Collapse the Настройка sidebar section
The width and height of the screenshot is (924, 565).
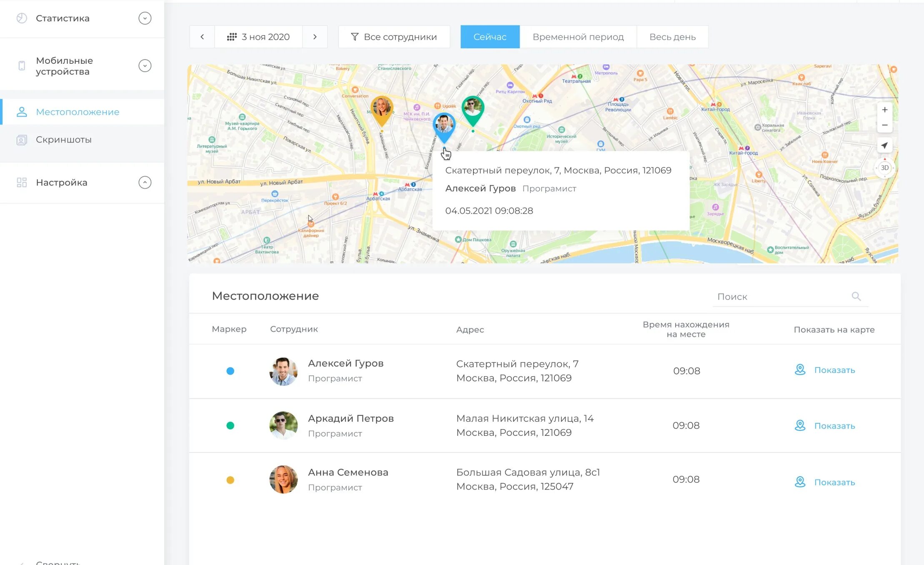click(145, 182)
